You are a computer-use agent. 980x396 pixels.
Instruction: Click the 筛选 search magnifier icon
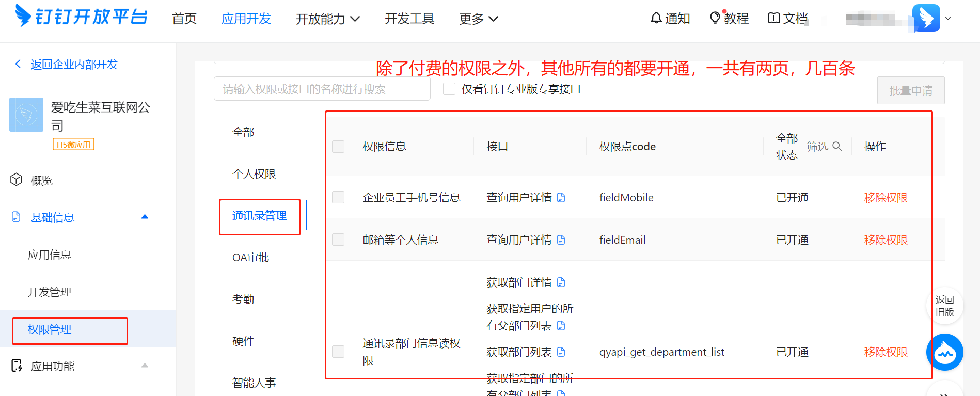(837, 146)
